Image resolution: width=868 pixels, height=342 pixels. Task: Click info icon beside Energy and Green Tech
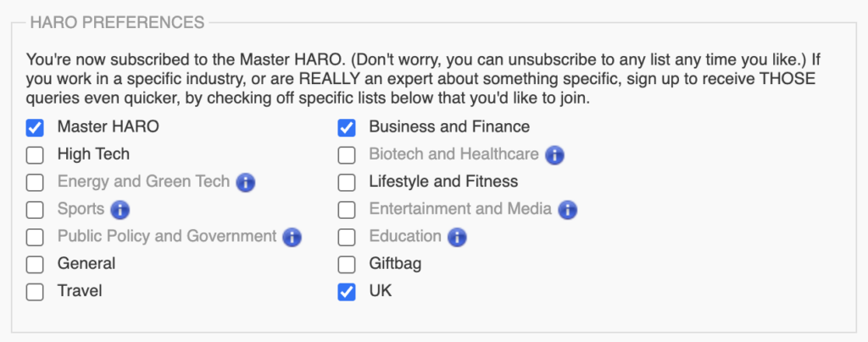246,182
